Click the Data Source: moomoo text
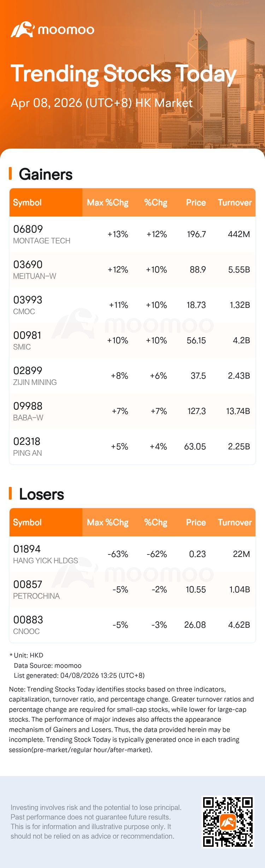Screen dimensions: 265x868 [x=47, y=666]
